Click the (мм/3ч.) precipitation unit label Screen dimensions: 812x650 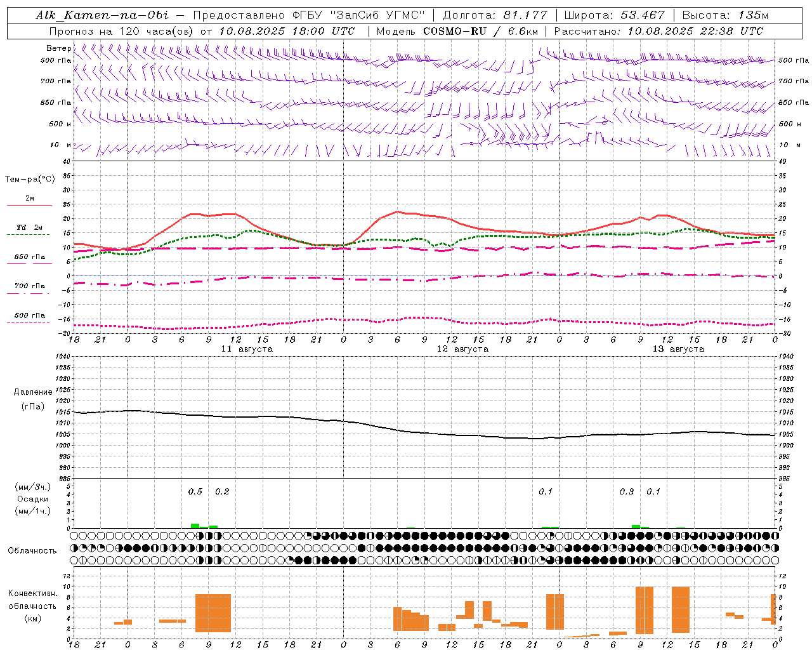click(x=33, y=487)
